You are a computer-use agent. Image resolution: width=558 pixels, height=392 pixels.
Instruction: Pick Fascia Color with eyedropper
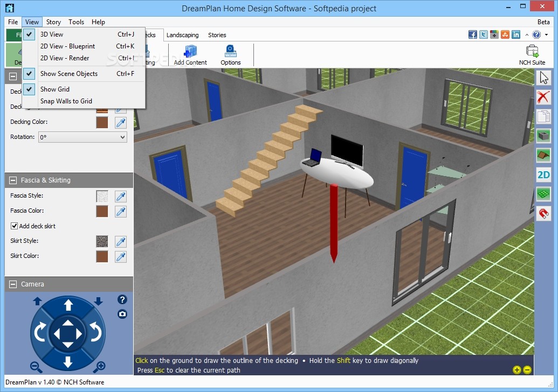click(121, 211)
